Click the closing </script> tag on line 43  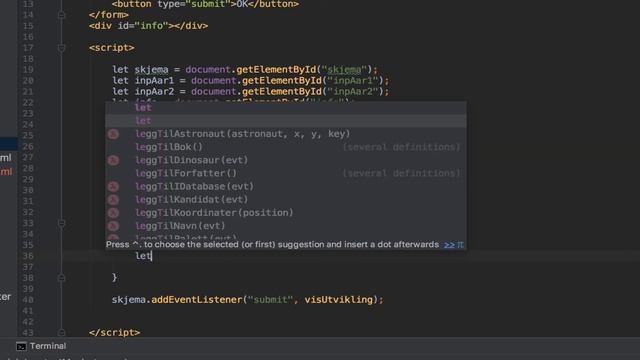point(114,333)
